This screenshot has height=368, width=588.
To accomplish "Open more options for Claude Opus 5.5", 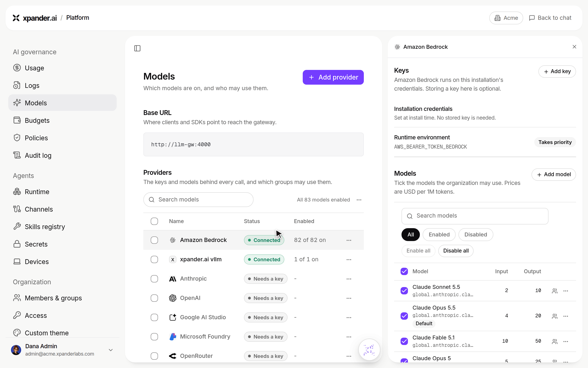I will 566,316.
